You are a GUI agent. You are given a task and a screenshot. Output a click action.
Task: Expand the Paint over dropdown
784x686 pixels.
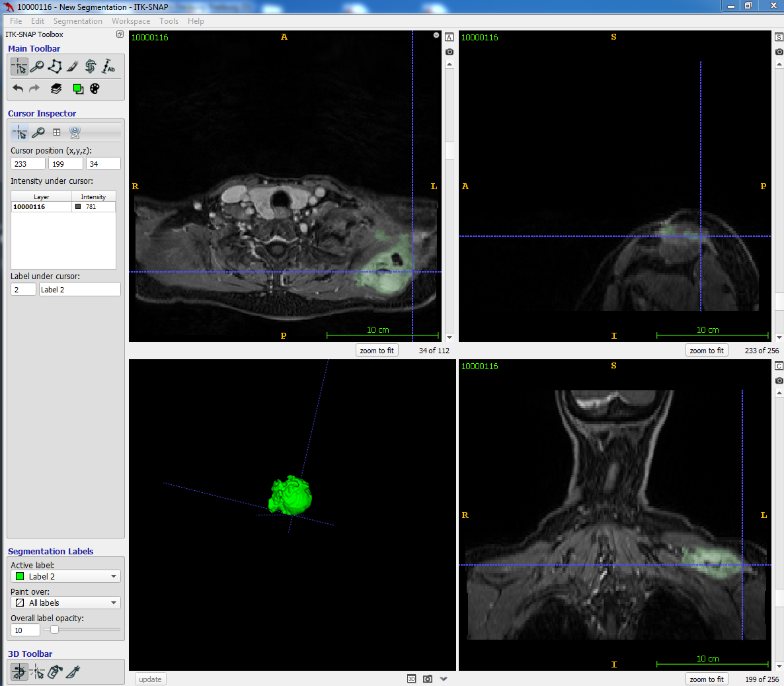point(65,603)
